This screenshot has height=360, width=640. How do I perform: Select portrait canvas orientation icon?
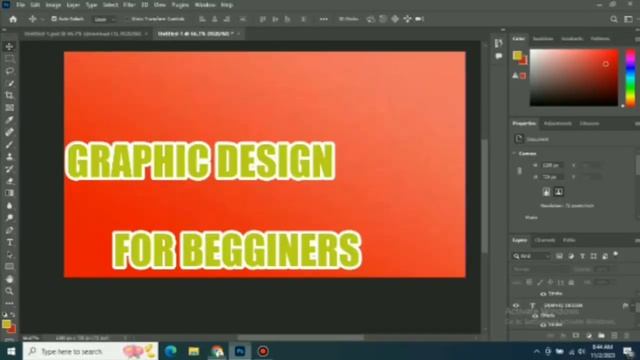tap(547, 192)
